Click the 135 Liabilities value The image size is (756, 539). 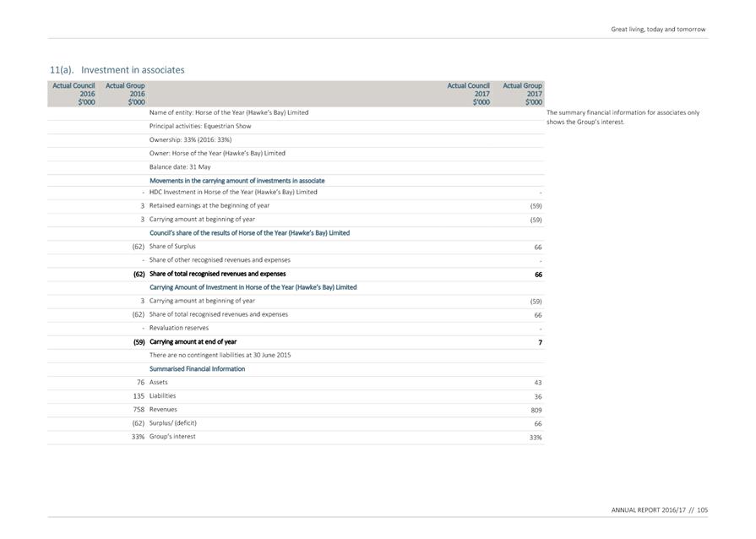point(139,396)
